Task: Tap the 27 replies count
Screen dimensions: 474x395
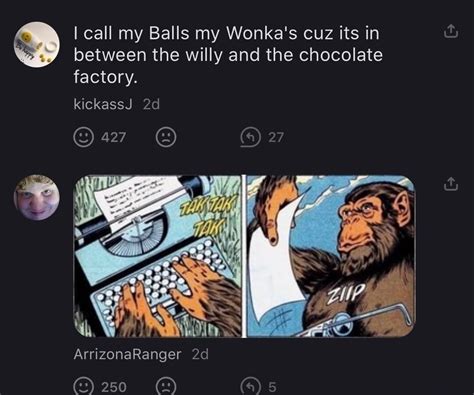Action: pyautogui.click(x=276, y=137)
